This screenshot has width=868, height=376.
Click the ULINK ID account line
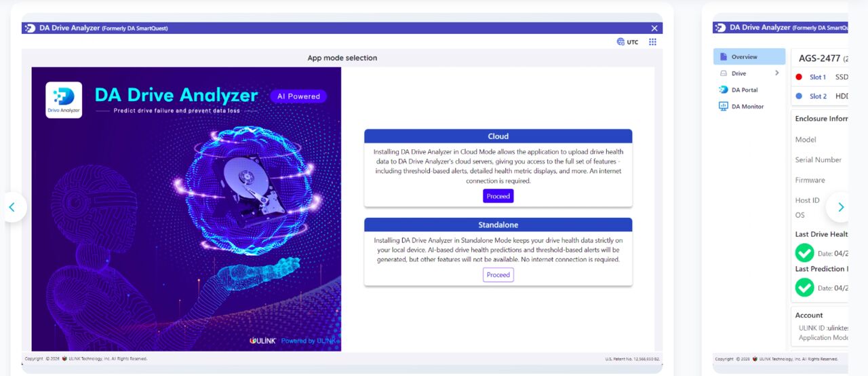tap(823, 328)
